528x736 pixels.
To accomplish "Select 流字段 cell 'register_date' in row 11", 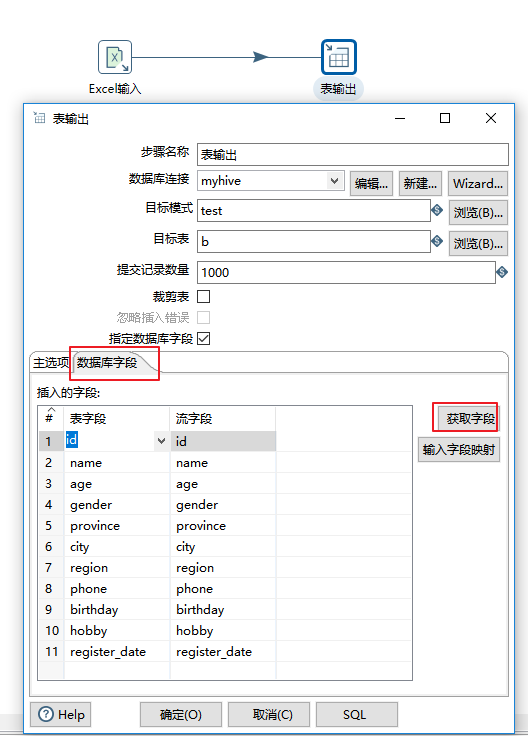I will (223, 652).
